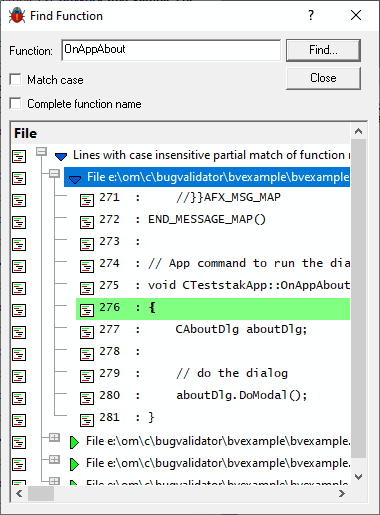Click source icon beside line 274
The height and width of the screenshot is (515, 380).
87,266
